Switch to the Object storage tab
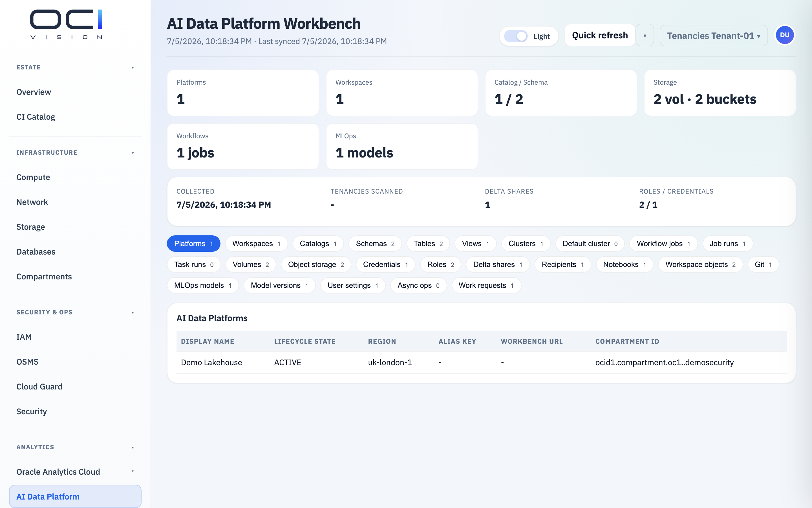Screen dimensions: 812x508 pyautogui.click(x=316, y=264)
